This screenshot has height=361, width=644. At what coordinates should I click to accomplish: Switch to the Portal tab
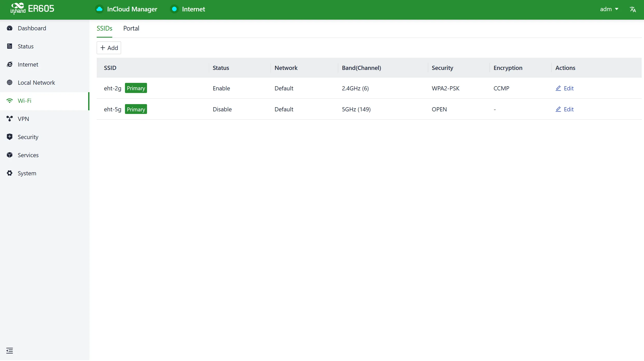coord(131,28)
